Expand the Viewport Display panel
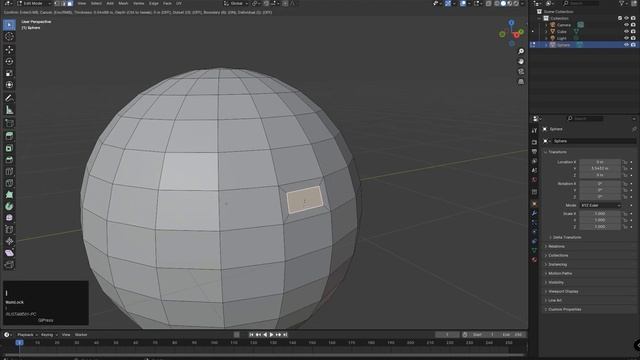 562,291
